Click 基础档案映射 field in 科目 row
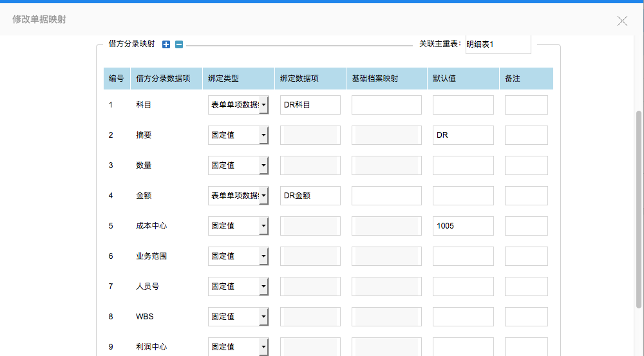The height and width of the screenshot is (356, 644). [386, 105]
